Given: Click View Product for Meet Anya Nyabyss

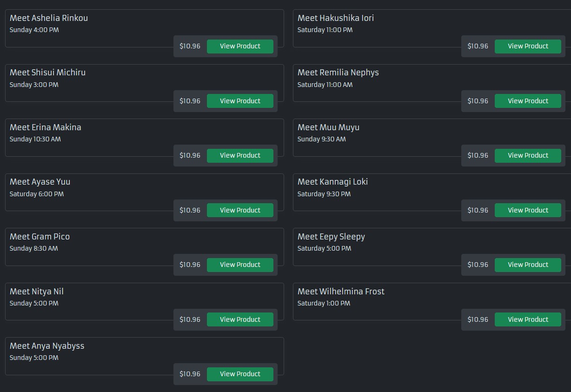Looking at the screenshot, I should [x=240, y=374].
